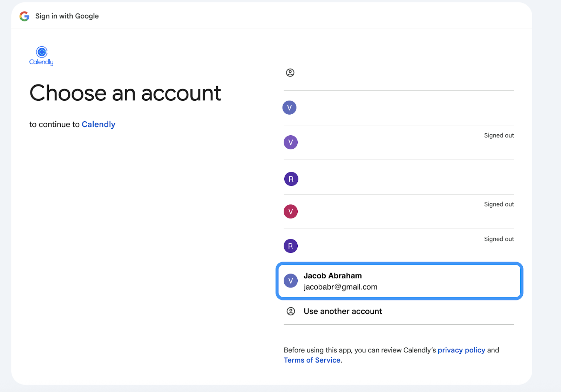Click Signed out label on crimson V row

(x=499, y=204)
